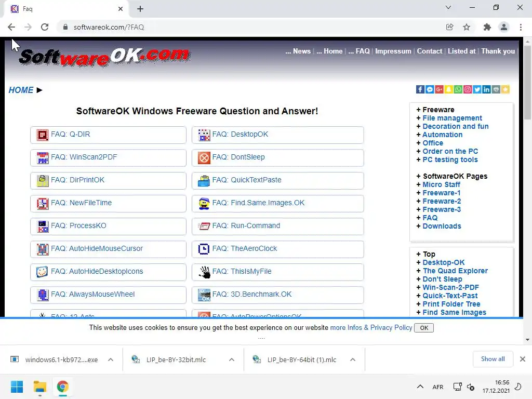
Task: Open PC testing tools sidebar link
Action: (450, 159)
